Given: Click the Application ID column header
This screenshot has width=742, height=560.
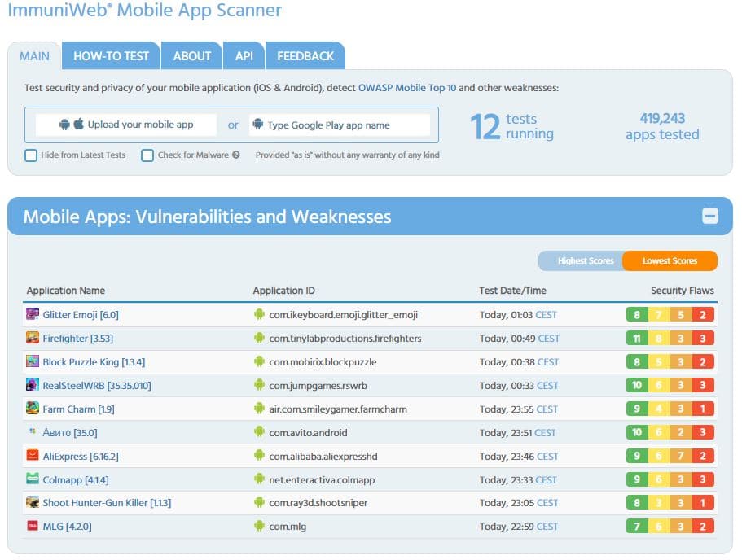Looking at the screenshot, I should pos(284,291).
